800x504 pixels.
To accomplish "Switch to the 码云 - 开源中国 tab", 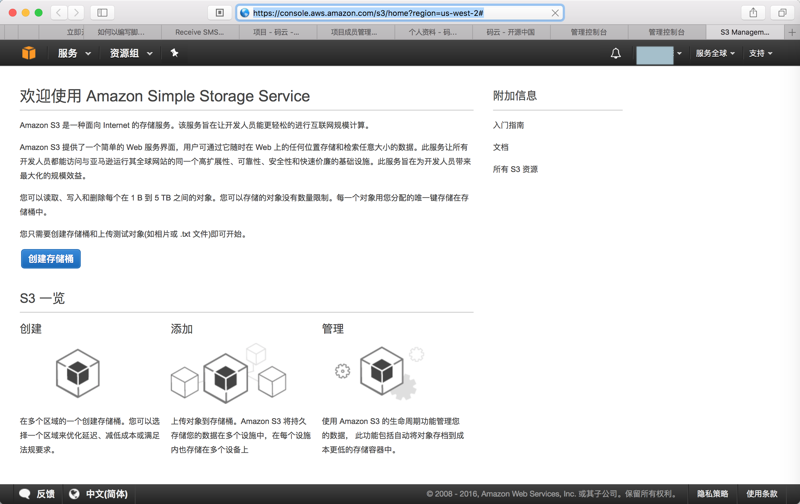I will pyautogui.click(x=510, y=32).
